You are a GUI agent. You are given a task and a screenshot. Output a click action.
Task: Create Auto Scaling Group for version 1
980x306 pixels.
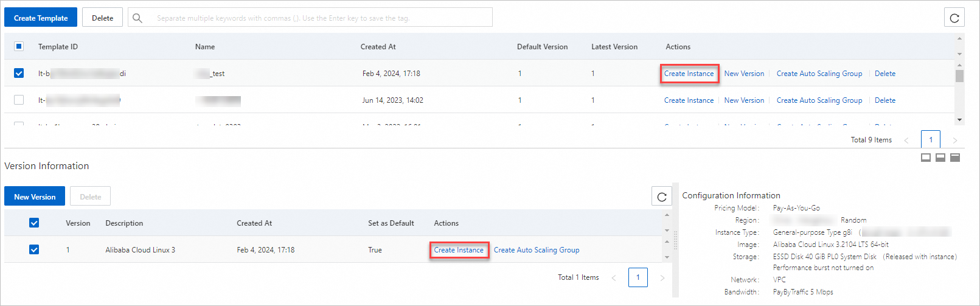tap(536, 250)
